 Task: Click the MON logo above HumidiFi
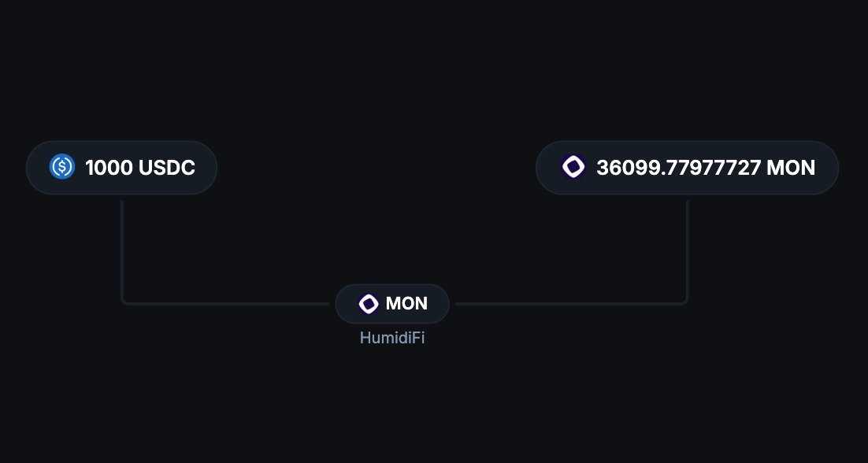369,303
